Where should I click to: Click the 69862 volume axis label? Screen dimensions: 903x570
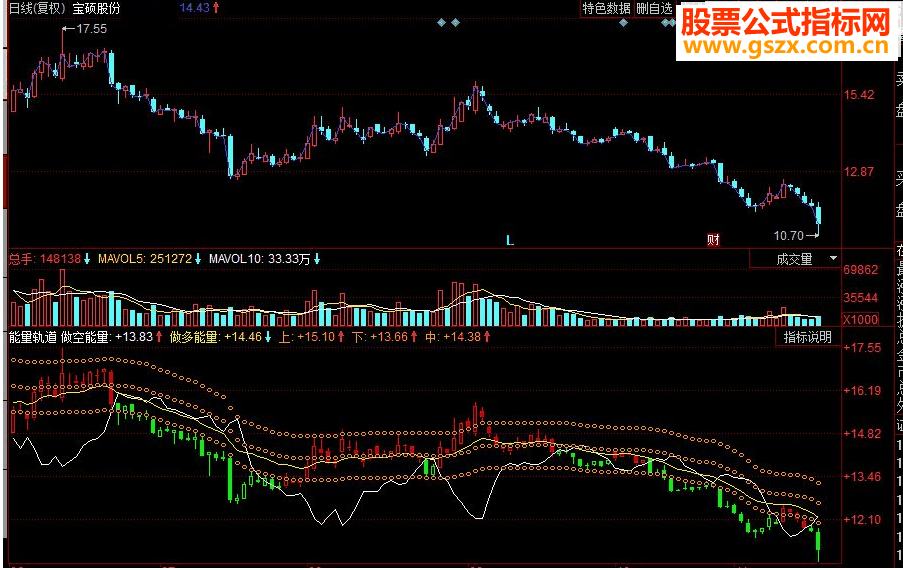861,270
